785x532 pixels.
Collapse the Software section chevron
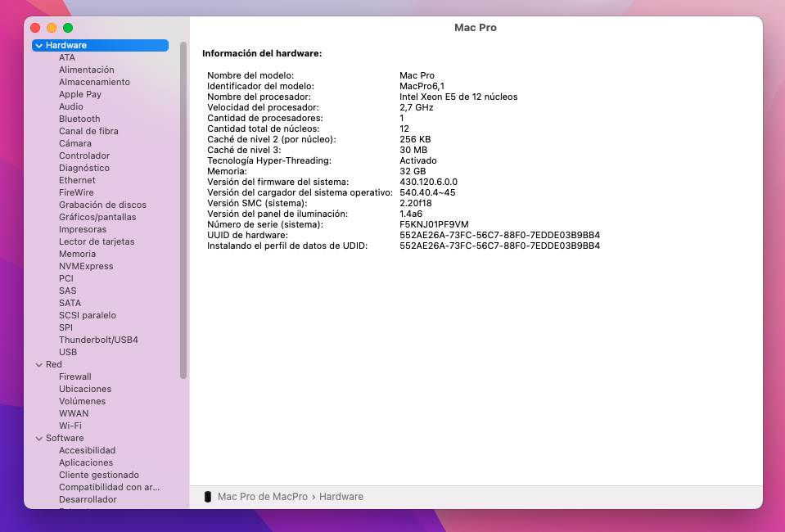click(39, 439)
